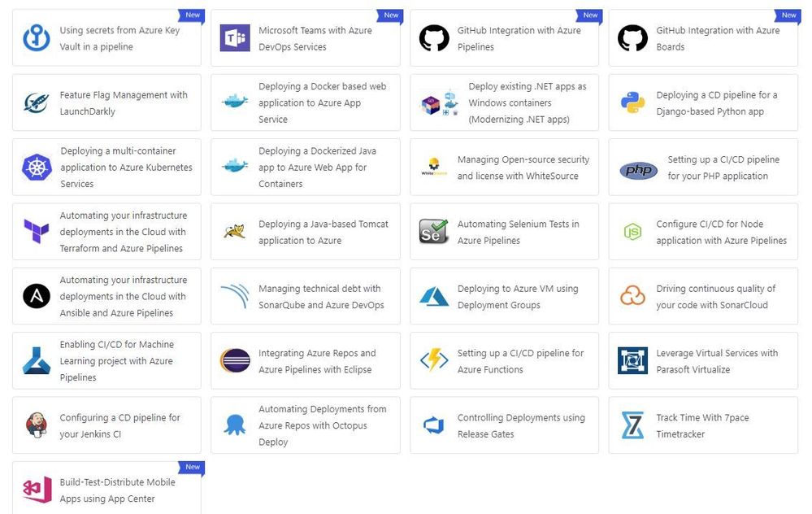
Task: Open Deploying a Docker based web application
Action: point(306,102)
